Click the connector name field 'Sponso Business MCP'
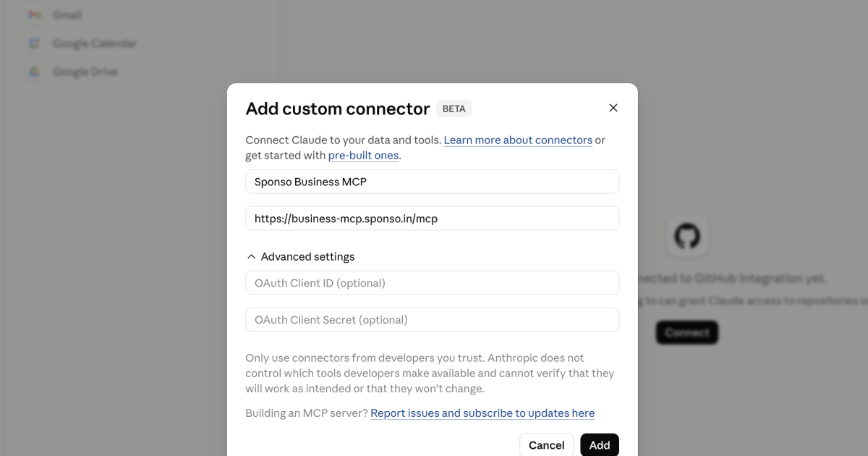868x456 pixels. pos(433,182)
